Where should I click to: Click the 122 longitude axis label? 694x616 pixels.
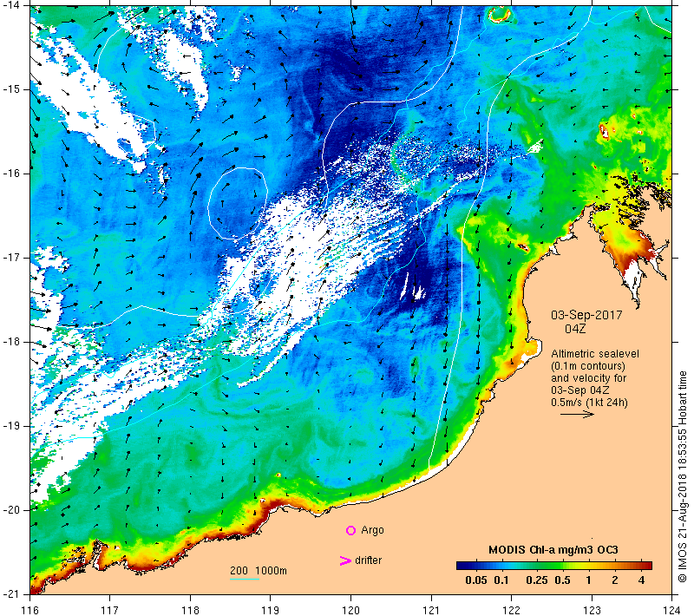(x=512, y=610)
